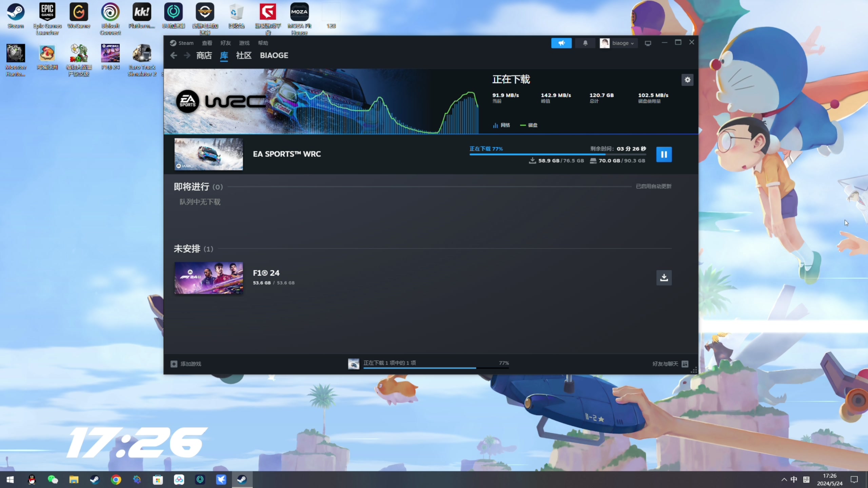This screenshot has height=488, width=868.
Task: Open the 回收站 recycle bin icon
Action: click(x=236, y=16)
